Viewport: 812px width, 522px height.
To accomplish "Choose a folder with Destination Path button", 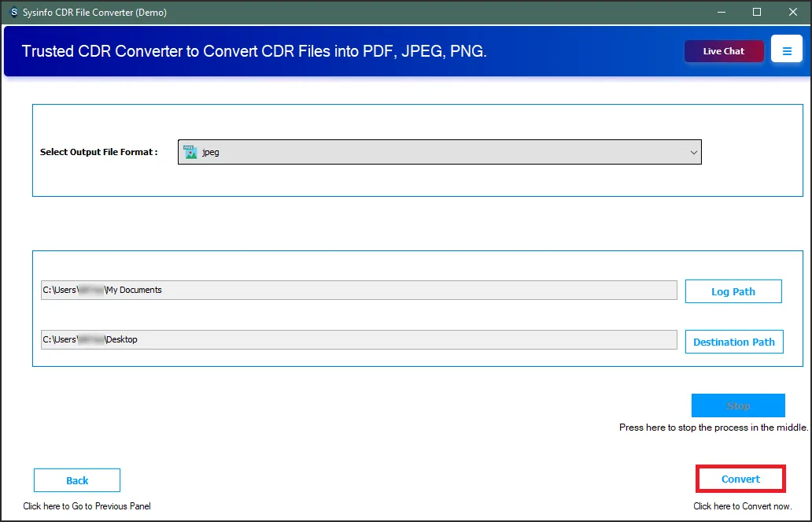I will click(734, 342).
